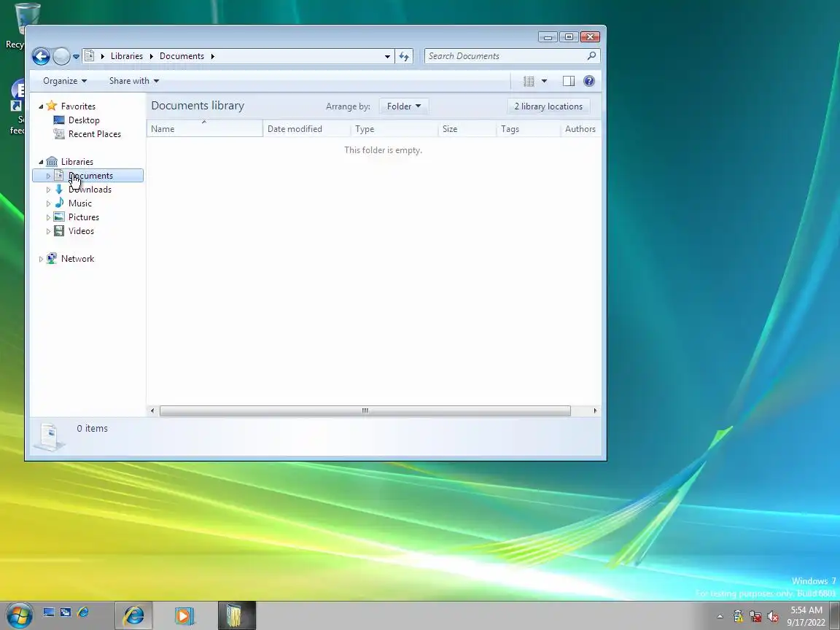Click the Documents breadcrumb in address bar
Screen dimensions: 840x630
(182, 56)
